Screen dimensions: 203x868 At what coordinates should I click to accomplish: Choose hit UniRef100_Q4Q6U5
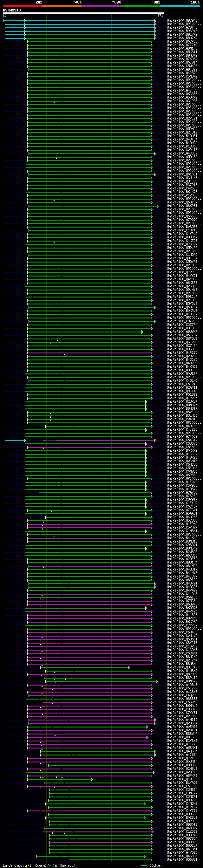coord(182,751)
